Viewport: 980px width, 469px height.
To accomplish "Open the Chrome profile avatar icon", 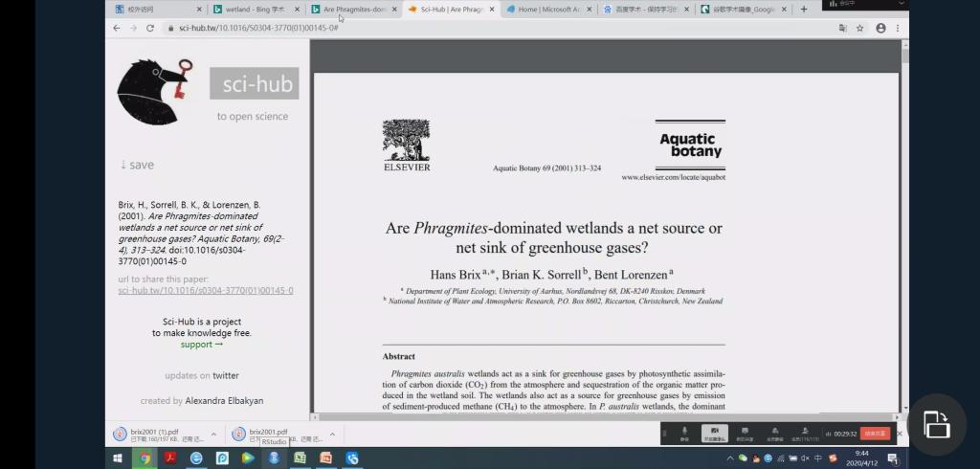I will click(x=880, y=28).
